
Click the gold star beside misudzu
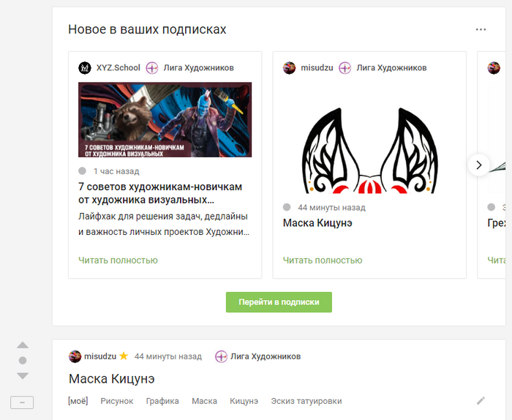pos(124,356)
